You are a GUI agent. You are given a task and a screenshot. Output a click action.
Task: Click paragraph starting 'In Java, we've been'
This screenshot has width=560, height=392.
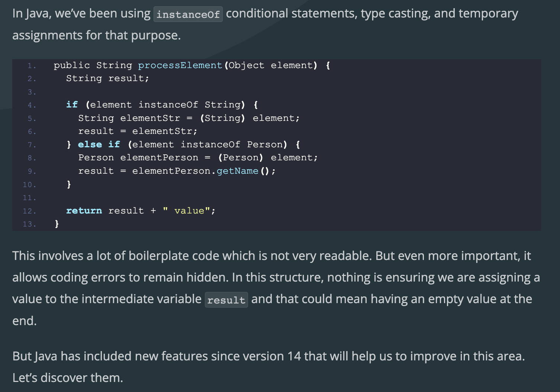coord(265,25)
